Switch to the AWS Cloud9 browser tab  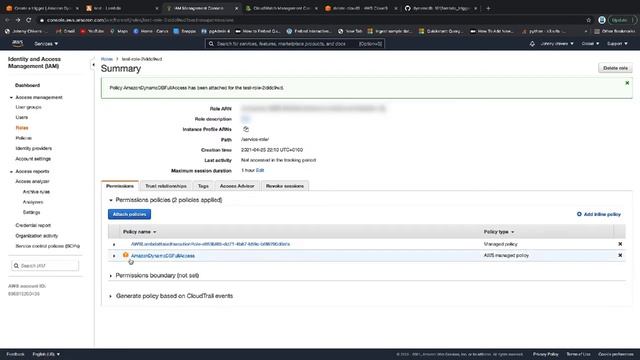click(360, 8)
